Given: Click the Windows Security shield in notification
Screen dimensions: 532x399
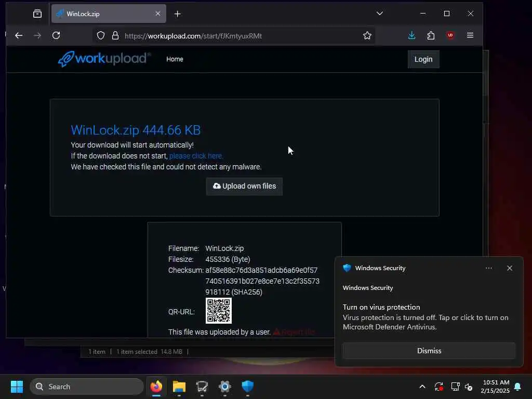Looking at the screenshot, I should [347, 268].
